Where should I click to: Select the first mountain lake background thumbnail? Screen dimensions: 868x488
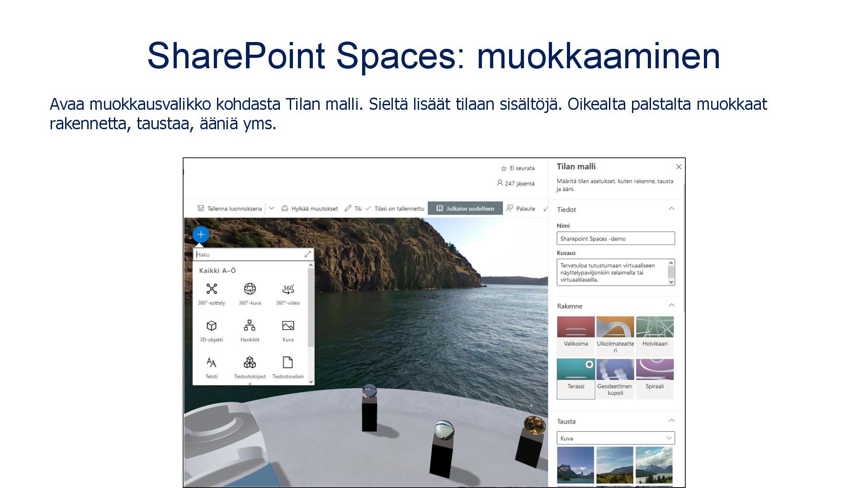pos(576,465)
